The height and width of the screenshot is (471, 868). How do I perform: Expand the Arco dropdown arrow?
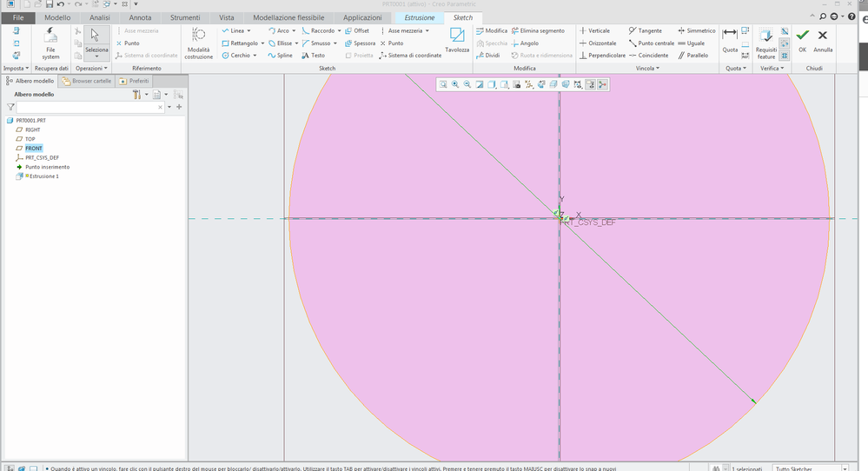(294, 31)
